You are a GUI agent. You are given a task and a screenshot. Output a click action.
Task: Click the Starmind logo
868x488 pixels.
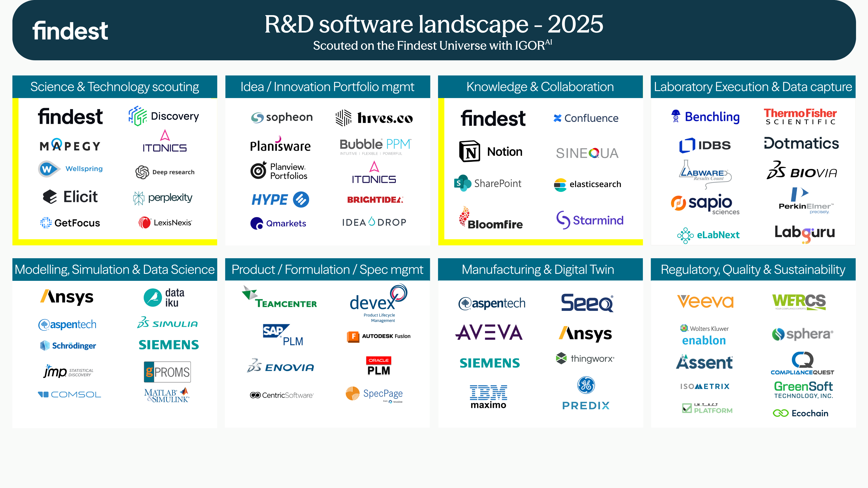(x=590, y=220)
